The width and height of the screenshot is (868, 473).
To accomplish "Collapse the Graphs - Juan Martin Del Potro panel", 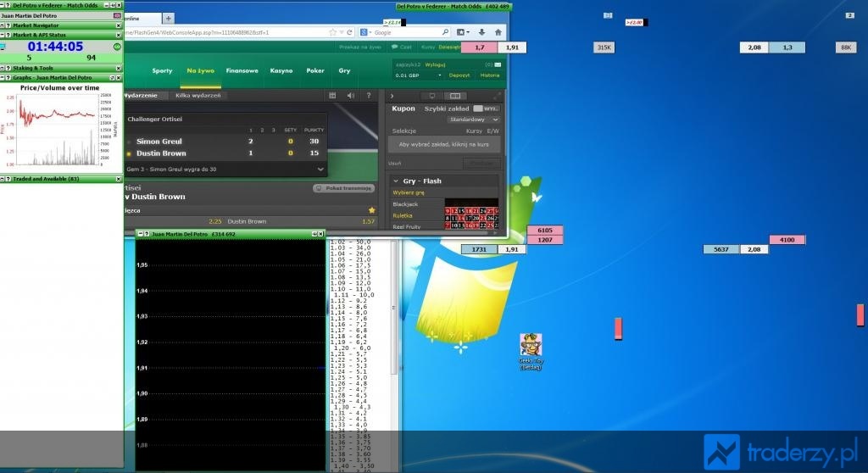I will 3,77.
